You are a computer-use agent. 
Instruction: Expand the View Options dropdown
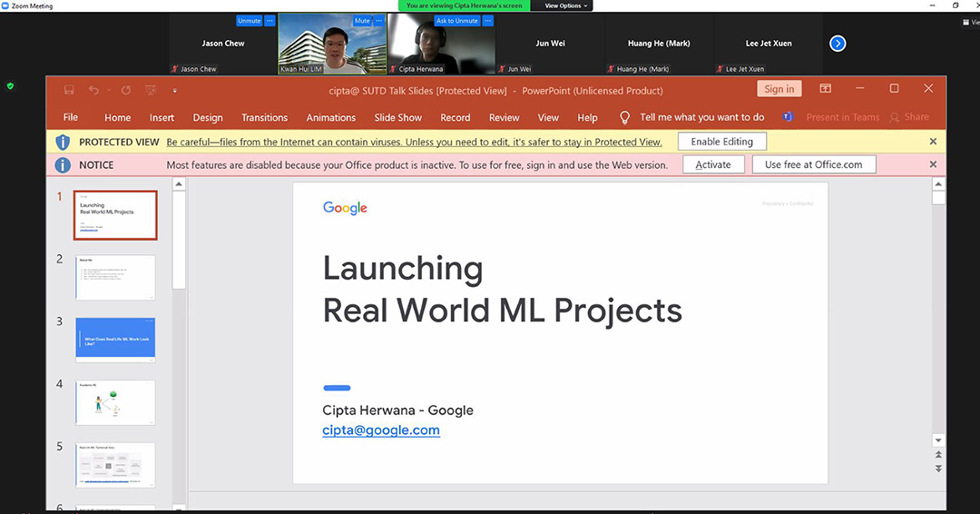tap(566, 5)
